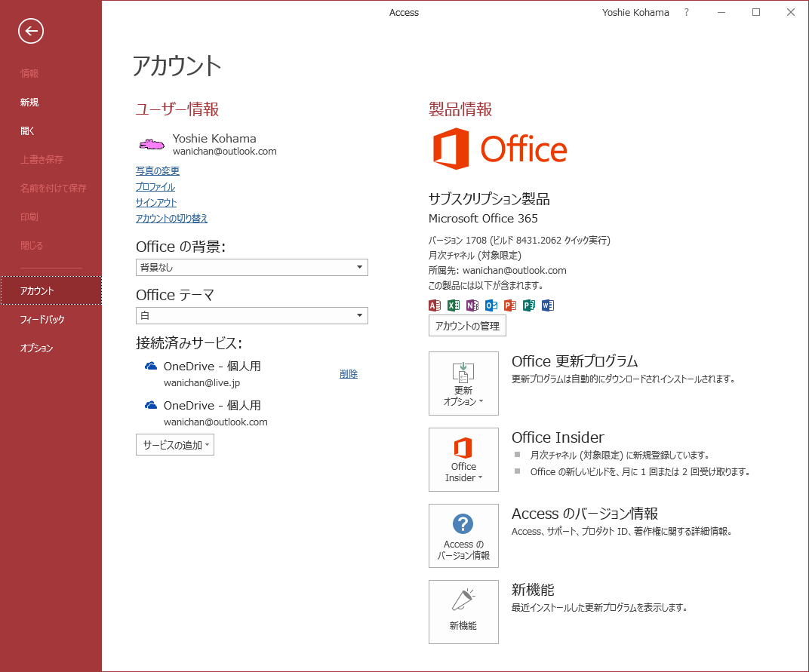
Task: Select 名前を付けて保存 in the backstage menu
Action: [53, 189]
